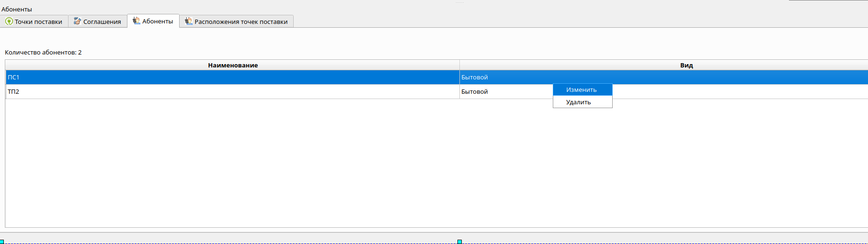Open the Расположения точек поставки tab
This screenshot has height=244, width=868.
pyautogui.click(x=241, y=22)
